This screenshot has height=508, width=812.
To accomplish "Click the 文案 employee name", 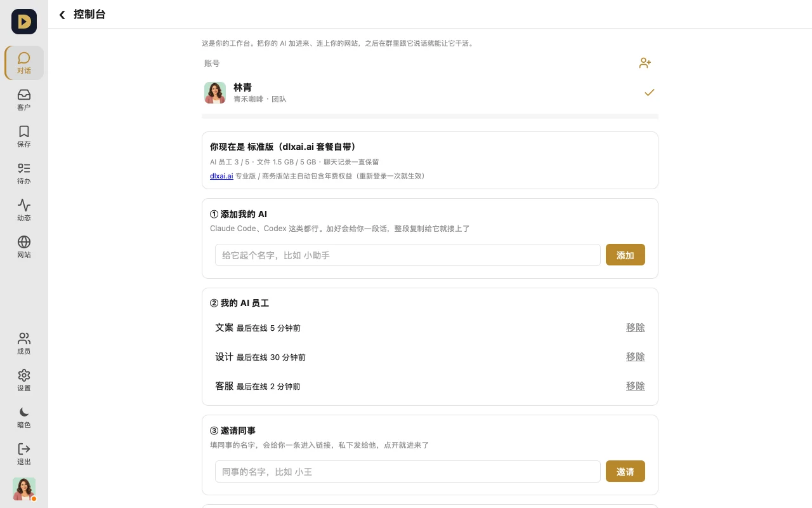I will [225, 328].
